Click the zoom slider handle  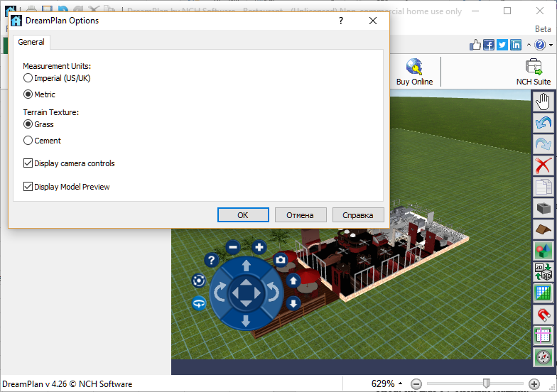coord(487,383)
